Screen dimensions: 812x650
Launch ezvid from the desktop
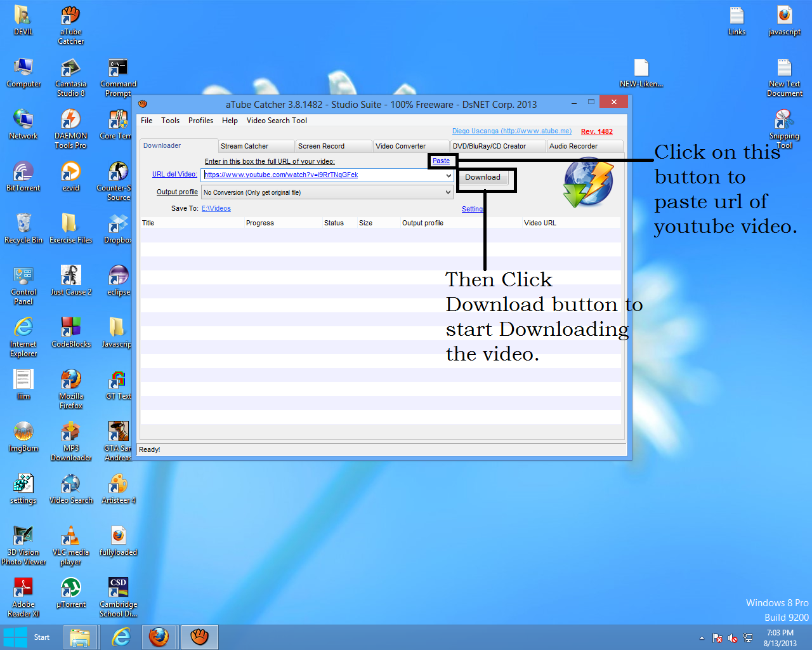(70, 177)
